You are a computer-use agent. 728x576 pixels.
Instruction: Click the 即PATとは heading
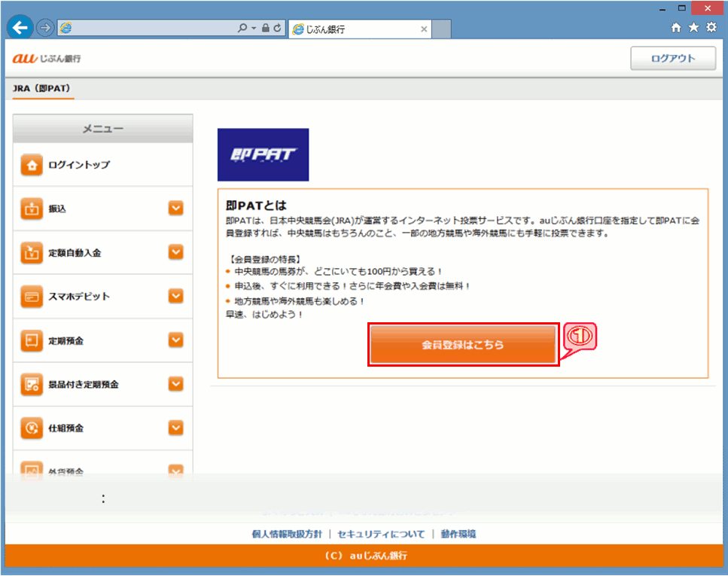coord(256,206)
